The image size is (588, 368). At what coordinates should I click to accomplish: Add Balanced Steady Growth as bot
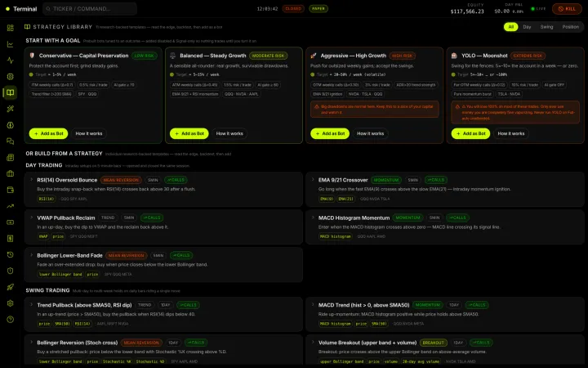tap(189, 133)
